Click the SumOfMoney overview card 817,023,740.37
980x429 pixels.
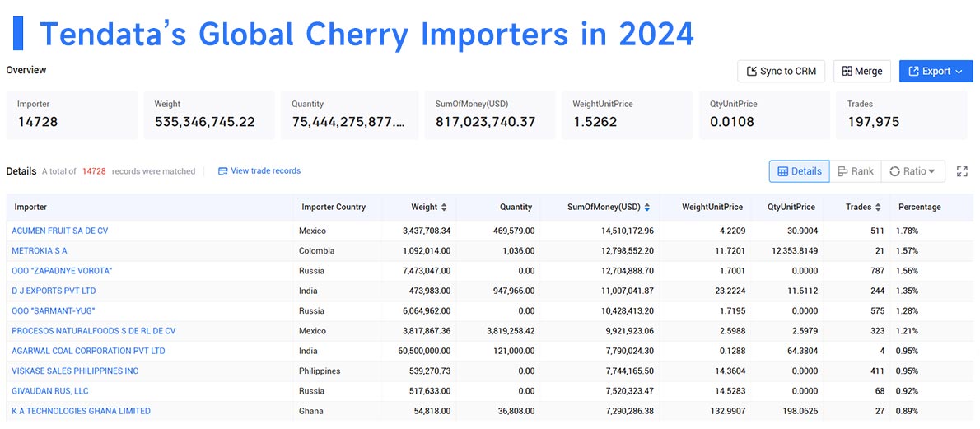click(x=489, y=115)
